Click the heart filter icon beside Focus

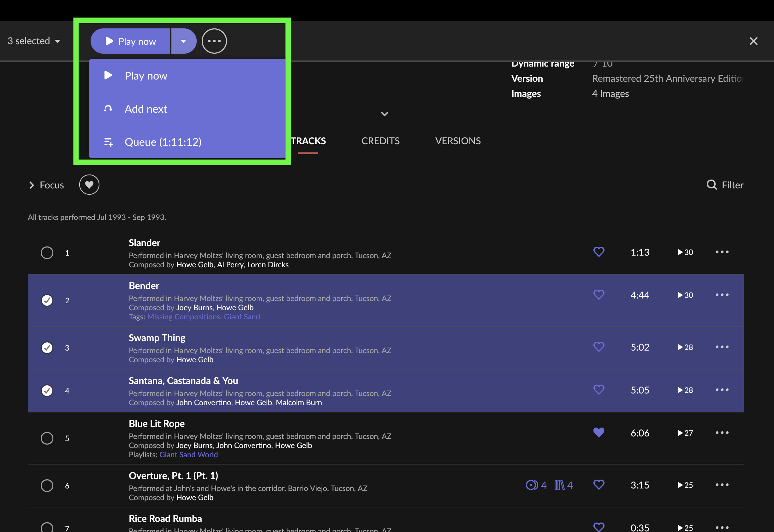89,185
